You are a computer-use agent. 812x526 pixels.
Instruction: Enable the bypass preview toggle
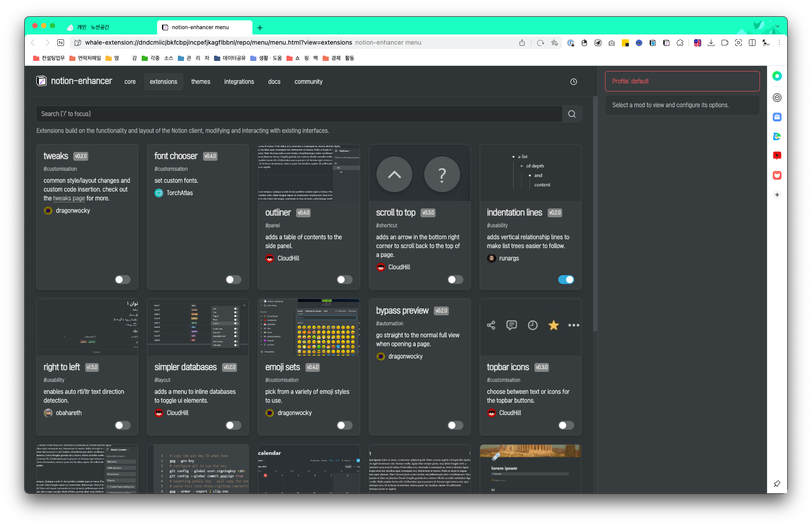point(455,425)
